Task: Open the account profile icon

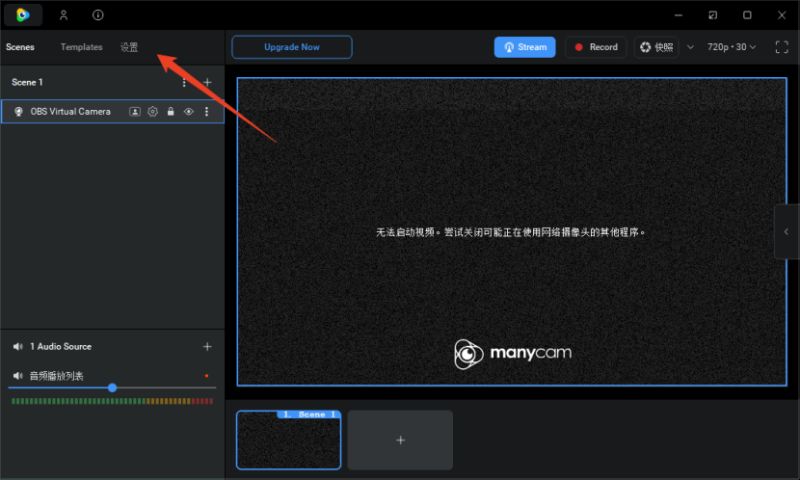Action: click(63, 15)
